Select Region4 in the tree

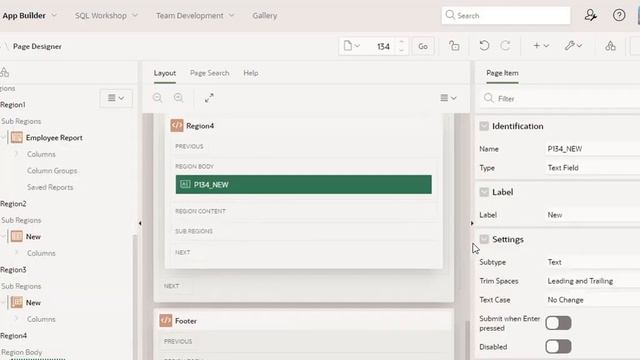click(x=13, y=336)
